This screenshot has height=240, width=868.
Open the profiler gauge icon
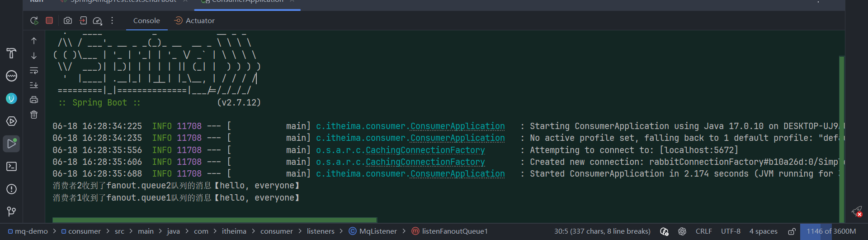click(x=97, y=21)
